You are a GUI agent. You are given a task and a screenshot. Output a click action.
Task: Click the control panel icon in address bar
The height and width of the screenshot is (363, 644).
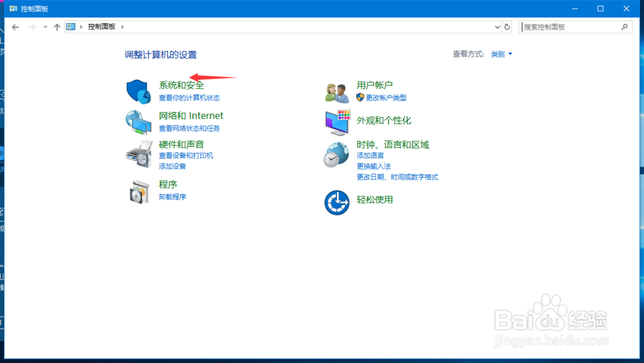(71, 26)
